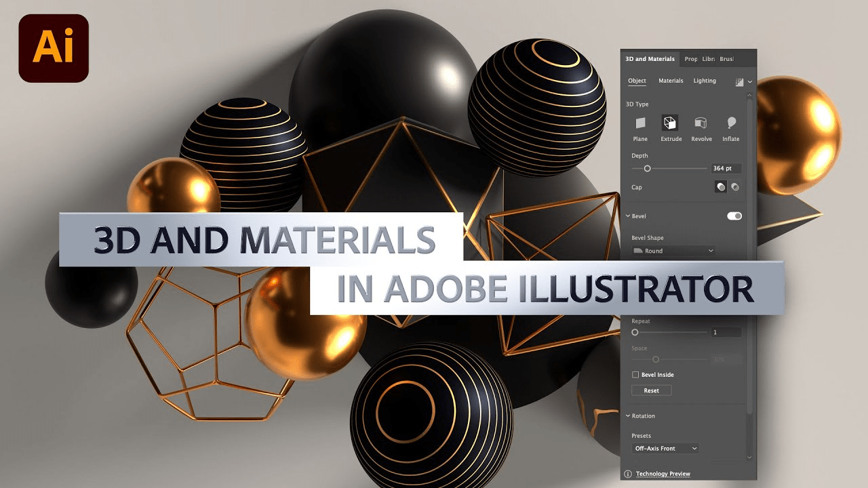Viewport: 868px width, 488px height.
Task: Click the panel's vertical scrollbar
Action: coord(749,258)
